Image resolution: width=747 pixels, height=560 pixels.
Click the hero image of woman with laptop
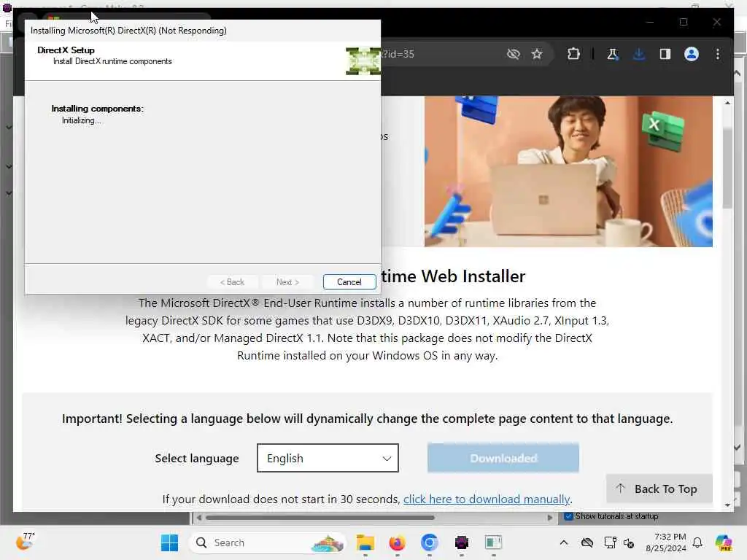click(x=568, y=171)
